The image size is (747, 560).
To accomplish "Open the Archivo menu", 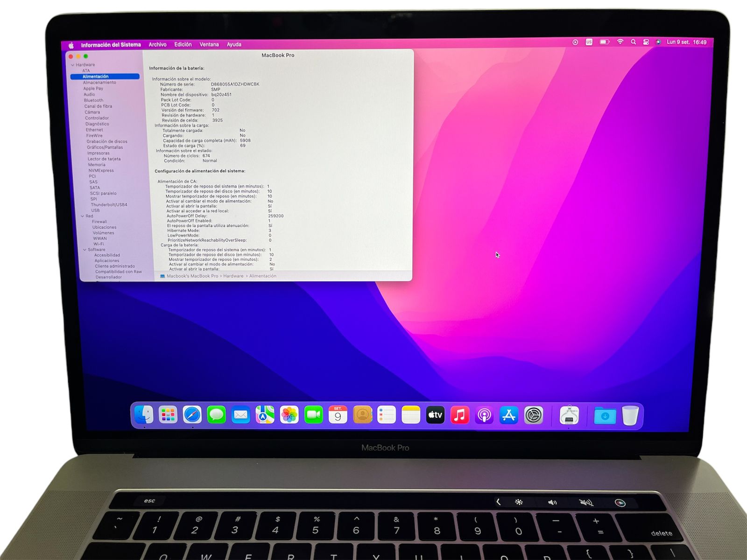I will click(157, 45).
